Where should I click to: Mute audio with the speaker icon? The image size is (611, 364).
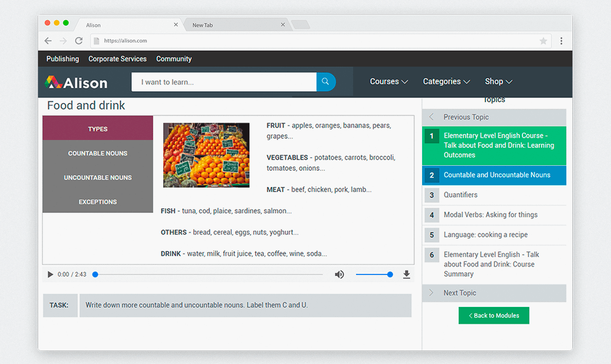[x=339, y=274]
